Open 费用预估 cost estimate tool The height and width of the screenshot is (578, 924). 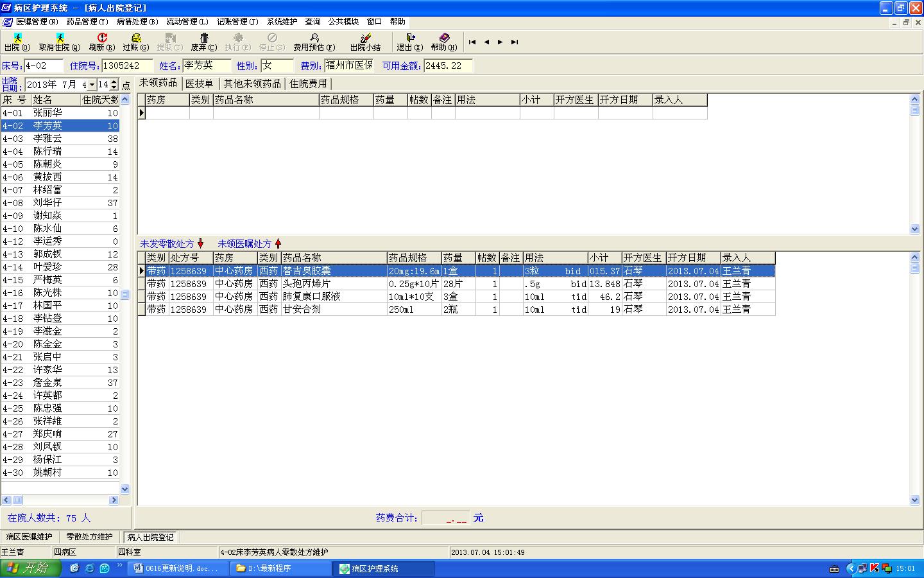(x=314, y=42)
